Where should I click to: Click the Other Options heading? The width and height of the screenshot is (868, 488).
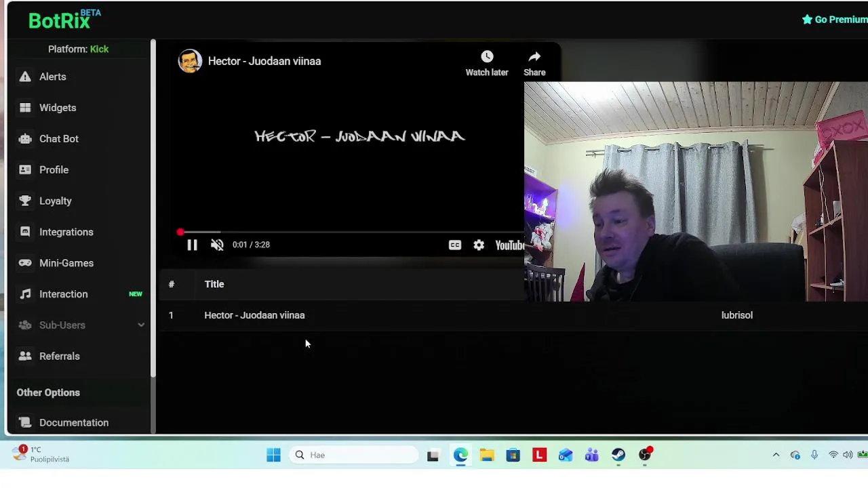[x=48, y=392]
